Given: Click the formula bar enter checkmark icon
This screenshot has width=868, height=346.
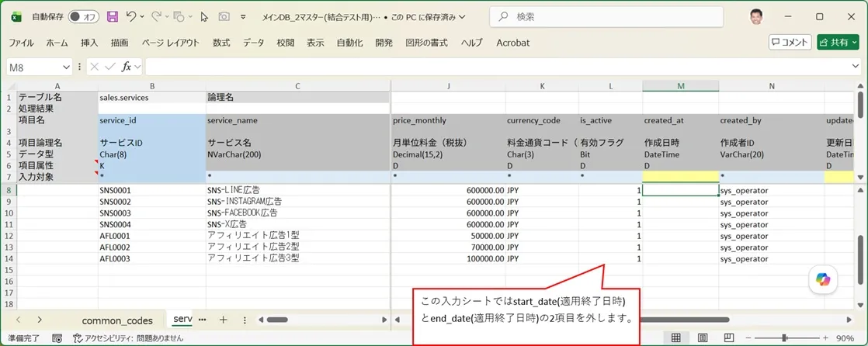Looking at the screenshot, I should tap(110, 67).
